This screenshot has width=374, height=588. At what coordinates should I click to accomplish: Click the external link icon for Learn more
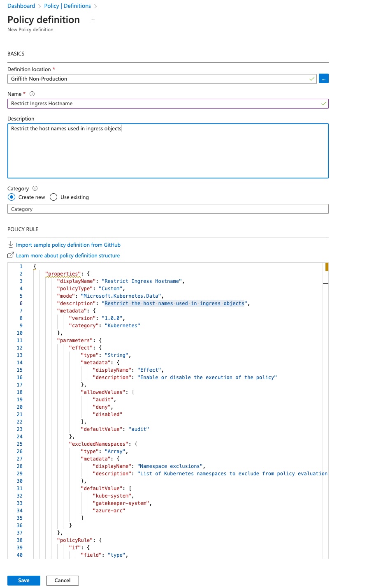(x=11, y=255)
